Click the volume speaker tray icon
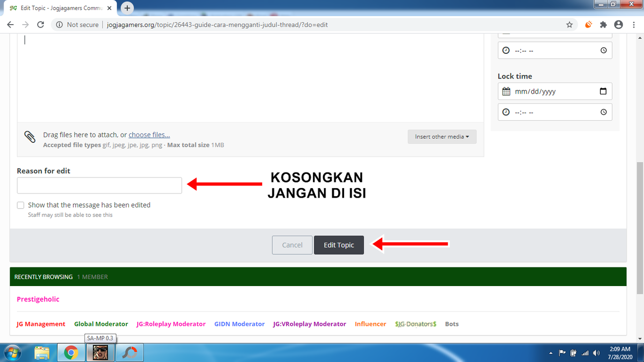Image resolution: width=644 pixels, height=362 pixels. point(597,353)
